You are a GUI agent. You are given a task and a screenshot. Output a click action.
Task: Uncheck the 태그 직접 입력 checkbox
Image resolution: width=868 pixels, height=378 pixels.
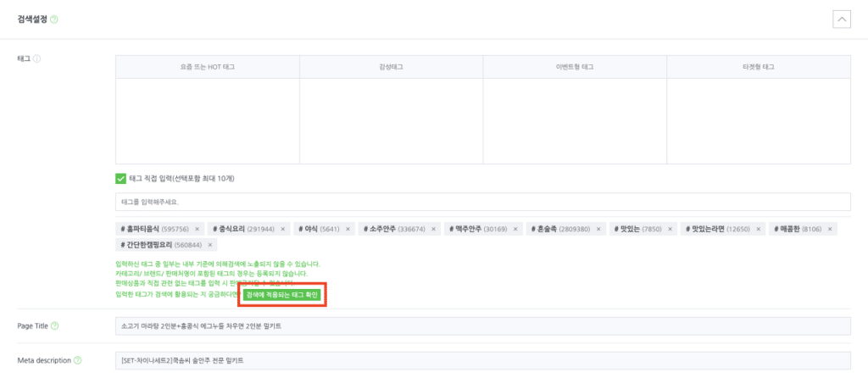tap(120, 179)
